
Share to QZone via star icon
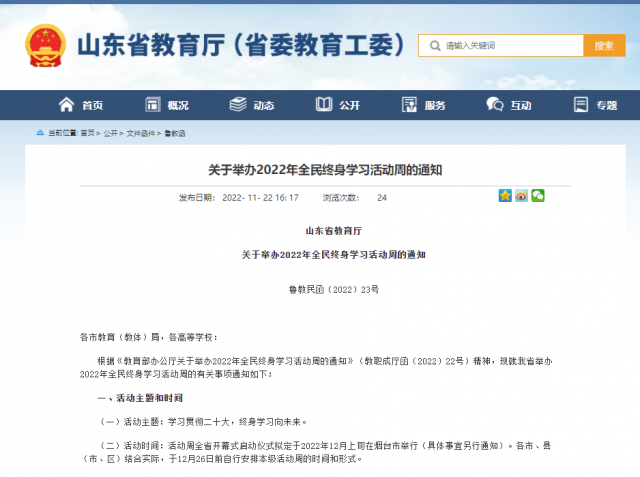[x=505, y=196]
